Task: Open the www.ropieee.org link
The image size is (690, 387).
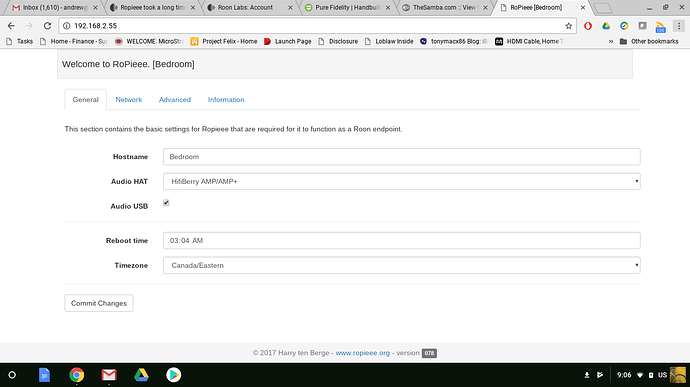Action: tap(363, 353)
